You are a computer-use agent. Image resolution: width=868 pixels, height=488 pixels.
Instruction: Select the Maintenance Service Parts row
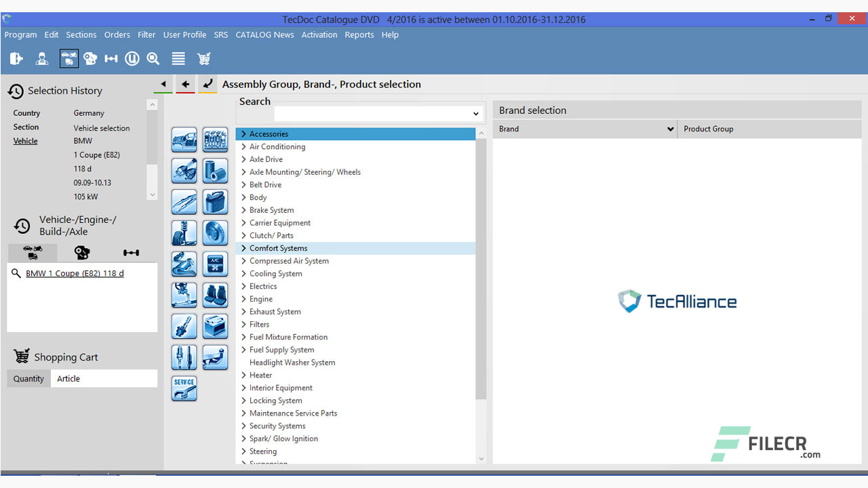[x=356, y=413]
